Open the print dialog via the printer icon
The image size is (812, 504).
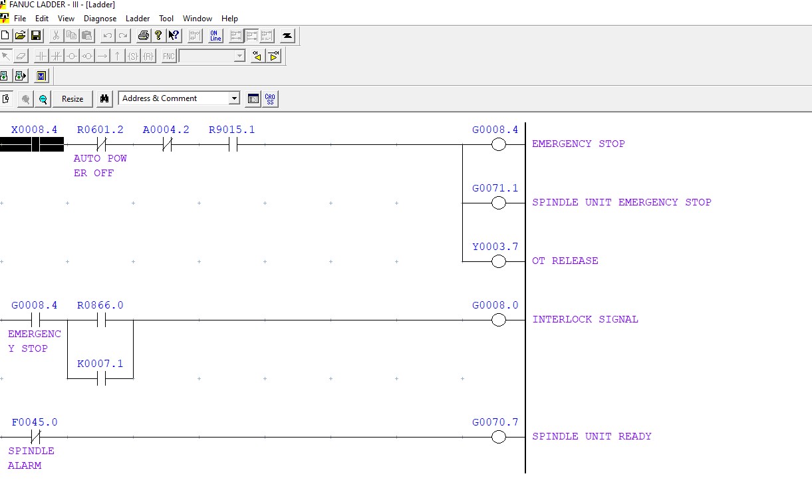(x=143, y=35)
